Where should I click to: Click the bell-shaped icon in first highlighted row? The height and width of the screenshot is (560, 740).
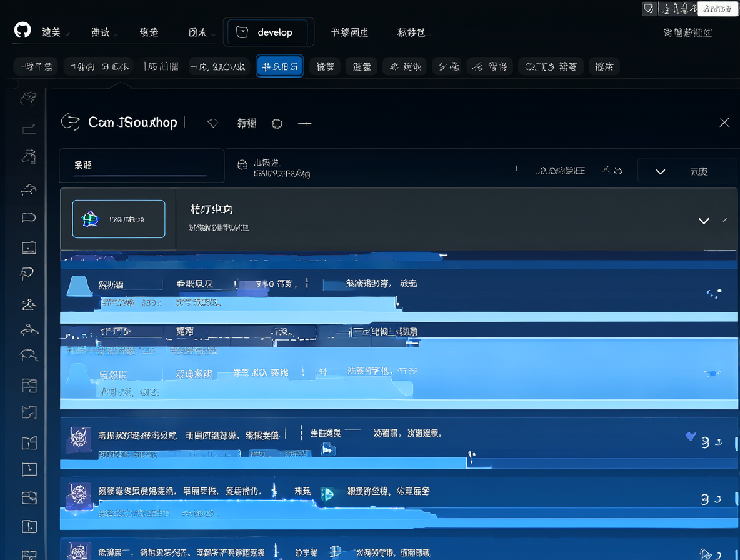click(x=79, y=286)
